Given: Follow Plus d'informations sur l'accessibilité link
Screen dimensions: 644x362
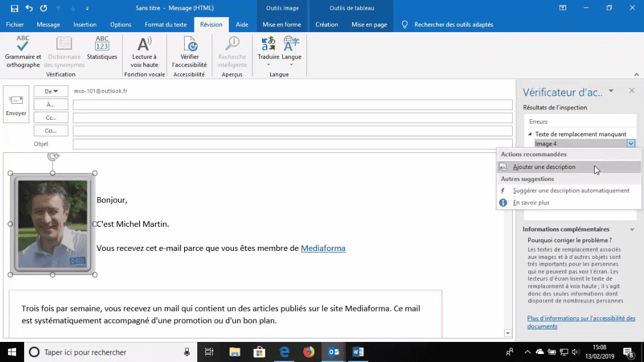Looking at the screenshot, I should coord(581,318).
